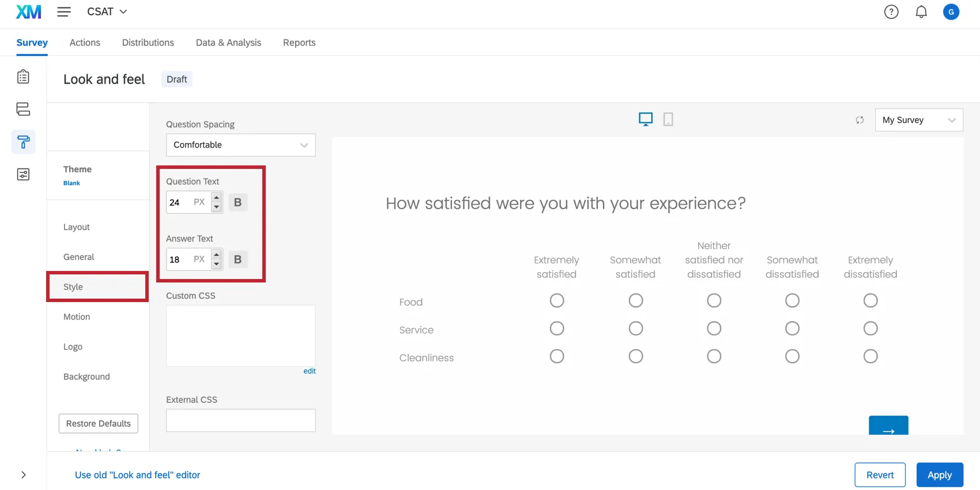Open the Survey builder clipboard icon
The width and height of the screenshot is (980, 490).
tap(23, 77)
